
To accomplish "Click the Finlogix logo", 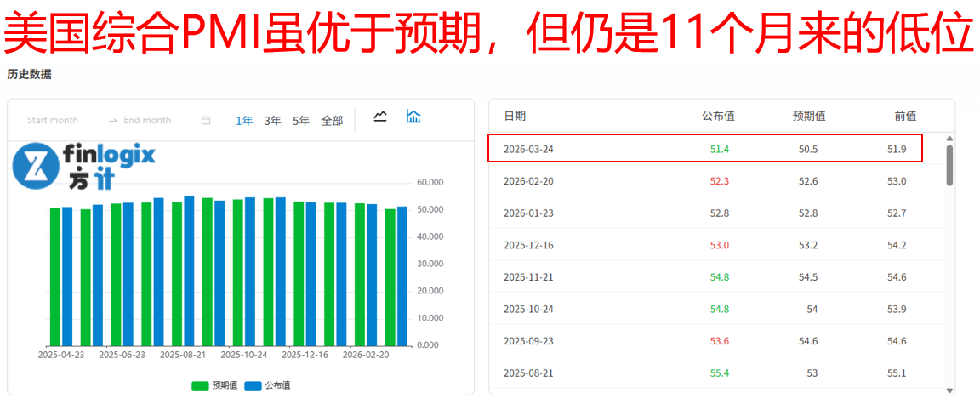I will click(84, 166).
